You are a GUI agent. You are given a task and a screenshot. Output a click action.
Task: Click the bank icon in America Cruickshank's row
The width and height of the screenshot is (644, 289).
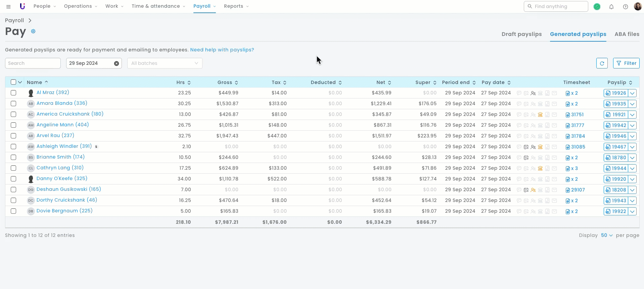(x=540, y=115)
